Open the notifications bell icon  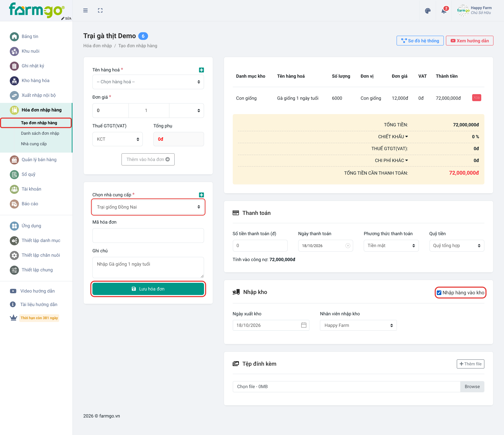click(x=444, y=11)
